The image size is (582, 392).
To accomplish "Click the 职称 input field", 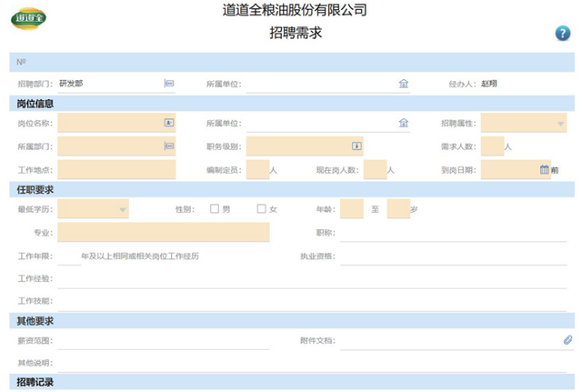I will tap(454, 233).
